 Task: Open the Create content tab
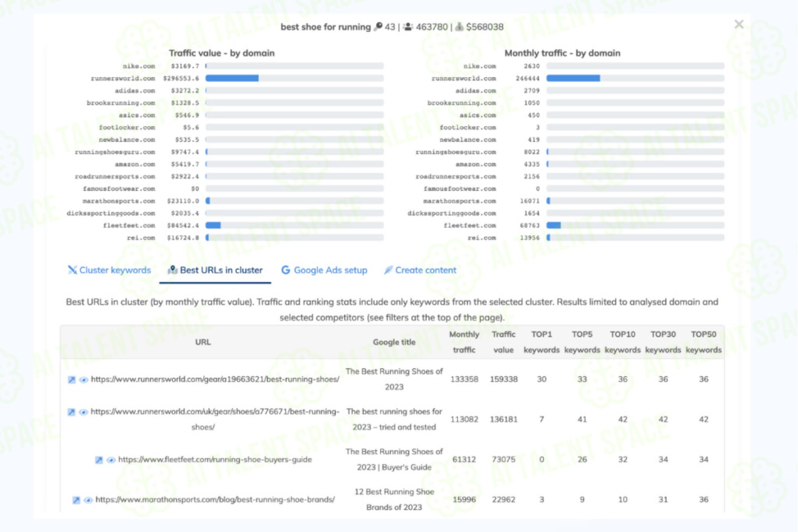420,270
